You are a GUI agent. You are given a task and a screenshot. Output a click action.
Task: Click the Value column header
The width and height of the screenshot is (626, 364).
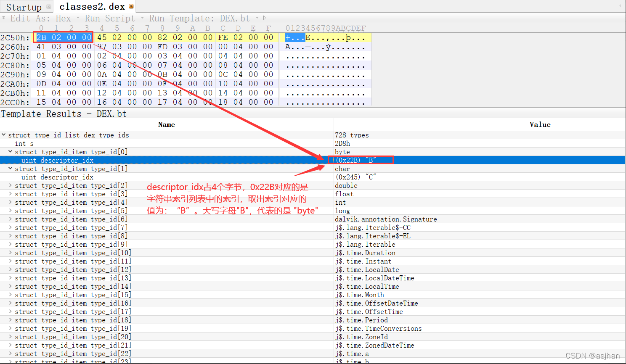540,124
